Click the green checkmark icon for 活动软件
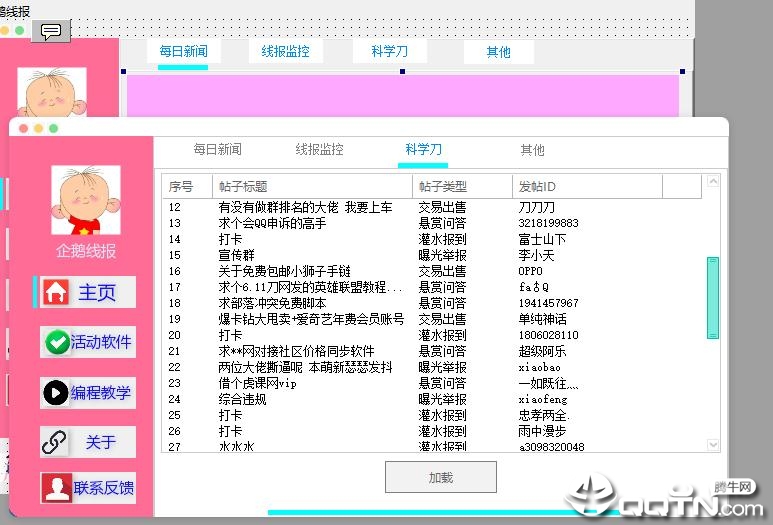Screen dimensions: 773x525 (57, 342)
